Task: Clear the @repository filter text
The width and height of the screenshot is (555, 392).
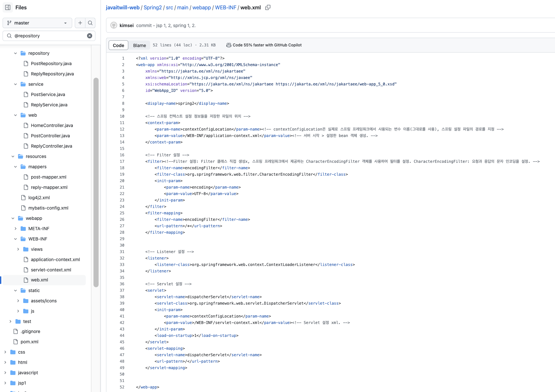Action: 90,36
